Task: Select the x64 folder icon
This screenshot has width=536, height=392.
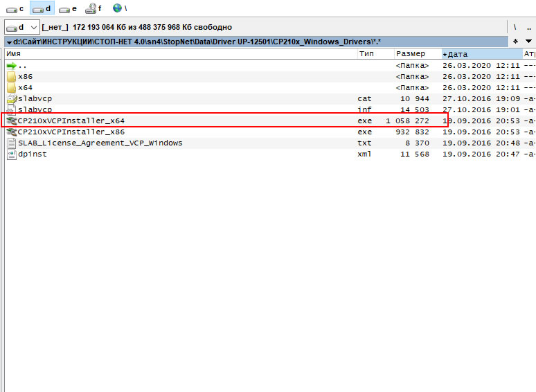Action: 11,87
